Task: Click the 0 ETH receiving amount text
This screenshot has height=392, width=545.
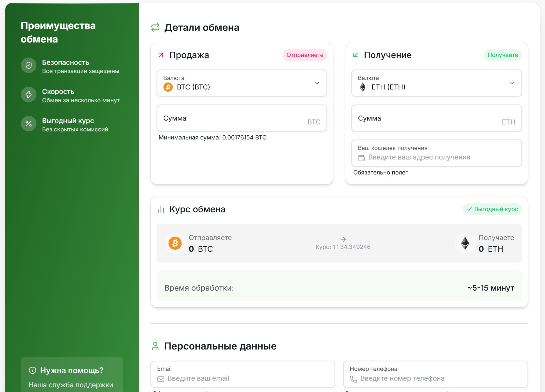Action: pyautogui.click(x=491, y=249)
